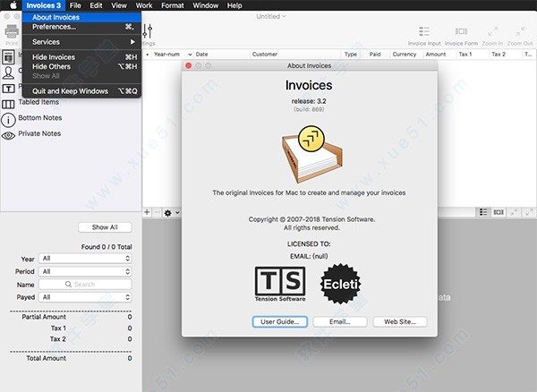Click the Web Site... button
Image resolution: width=537 pixels, height=392 pixels.
(400, 322)
